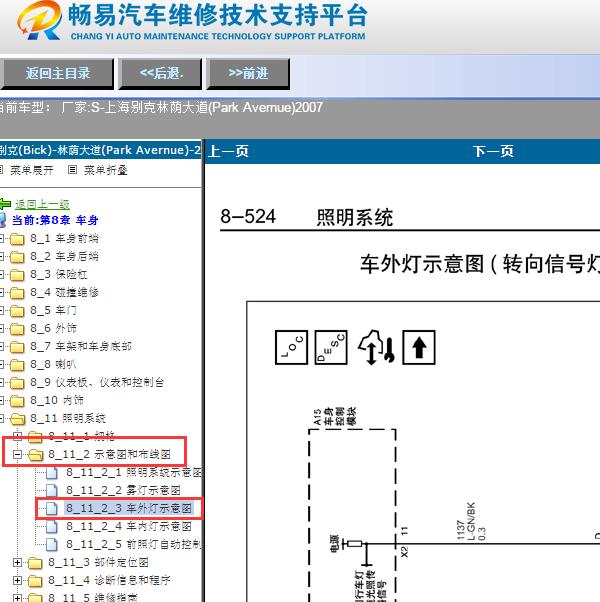The height and width of the screenshot is (602, 600).
Task: Open 8_7 车架和车身底部 tree item
Action: click(x=81, y=346)
